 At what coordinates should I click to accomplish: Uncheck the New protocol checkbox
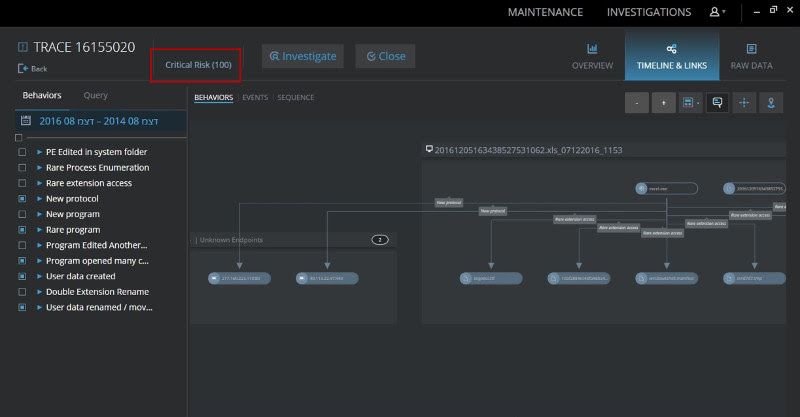click(22, 199)
